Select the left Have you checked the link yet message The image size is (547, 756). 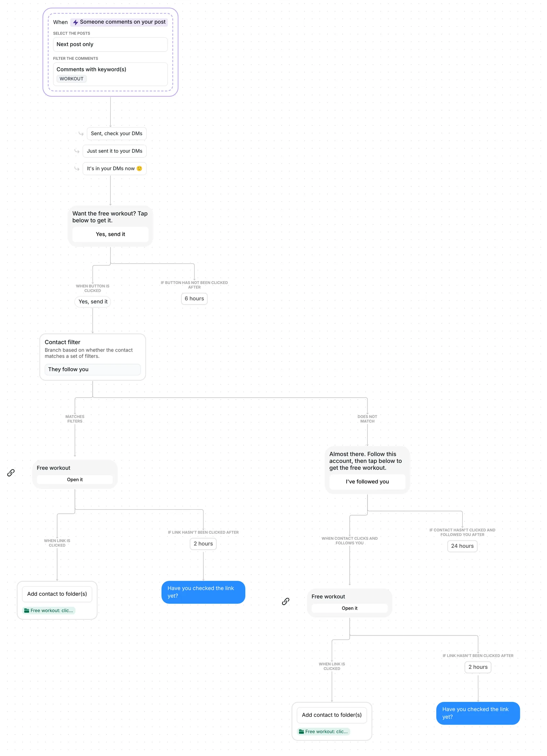coord(203,592)
